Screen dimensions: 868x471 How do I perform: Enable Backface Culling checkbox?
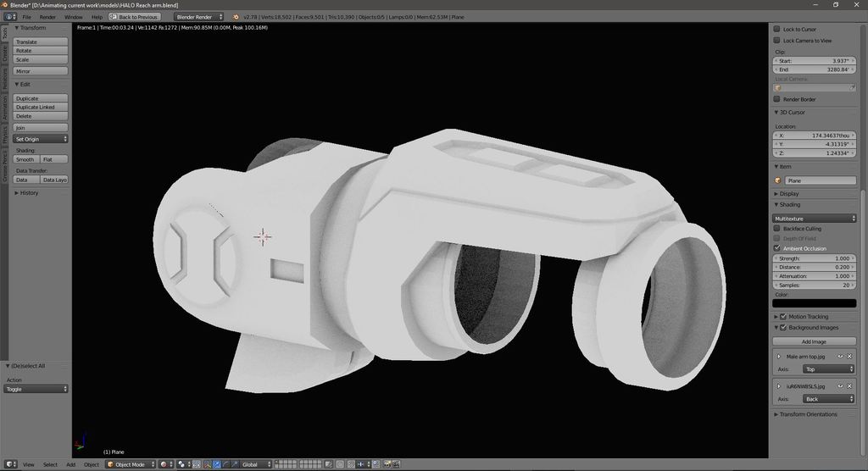[x=776, y=229]
